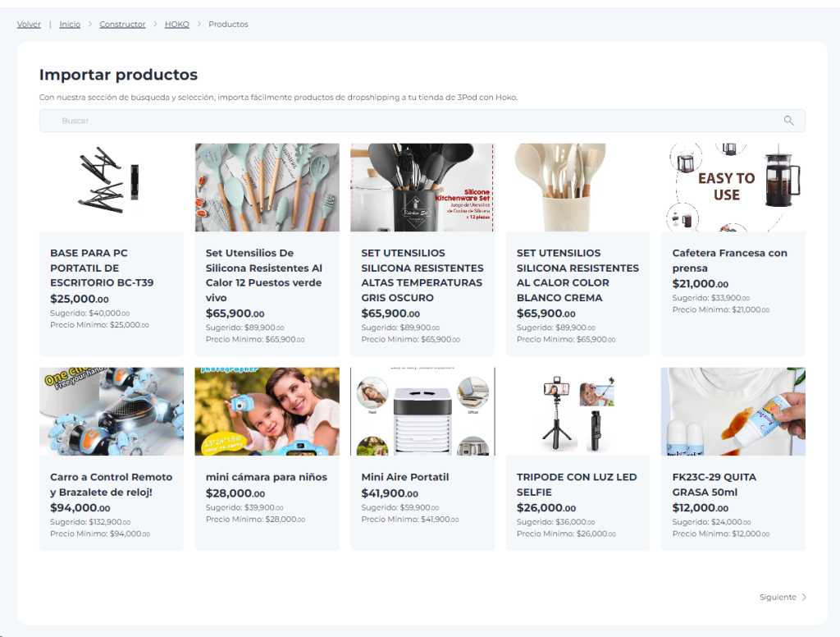Select FK23C-29 QUITA GRASA 50ml title
This screenshot has width=840, height=637.
(x=714, y=484)
